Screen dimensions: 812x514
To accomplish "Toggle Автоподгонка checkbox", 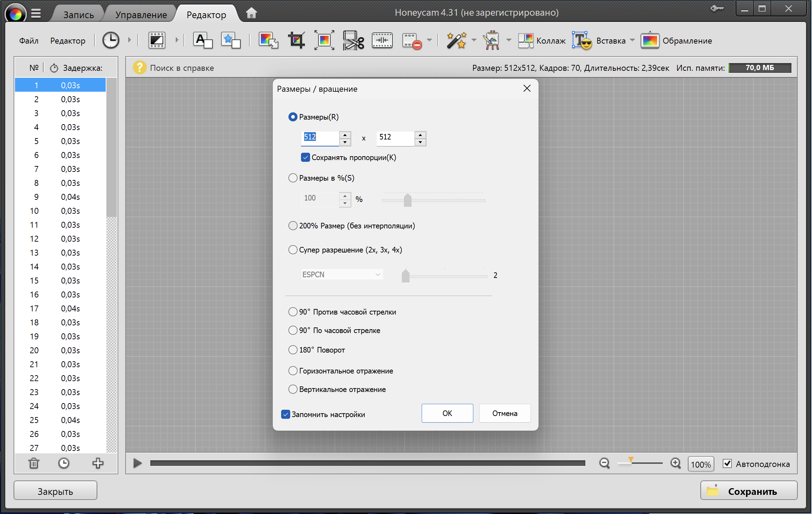I will pyautogui.click(x=727, y=464).
